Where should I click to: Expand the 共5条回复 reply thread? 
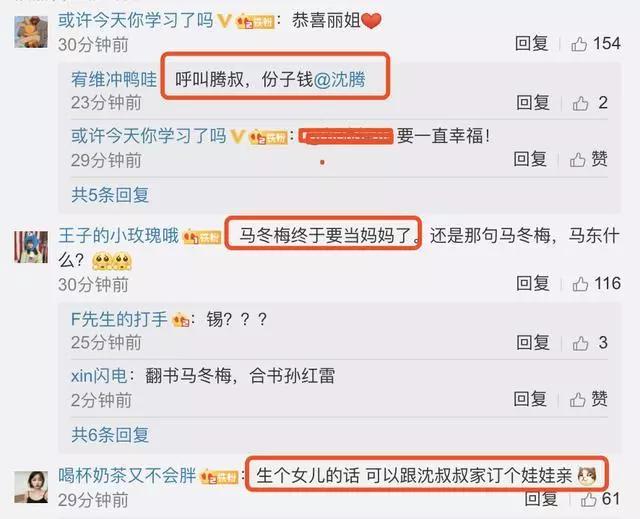(x=110, y=195)
